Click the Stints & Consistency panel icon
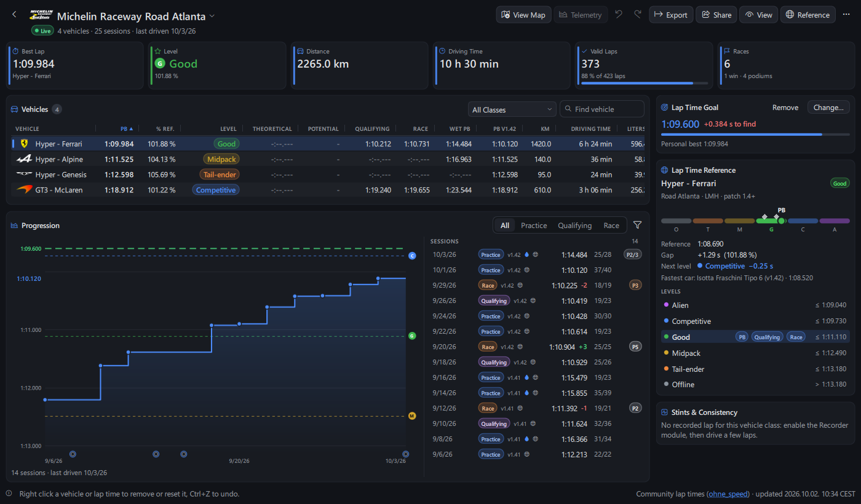The width and height of the screenshot is (861, 504). (x=665, y=412)
